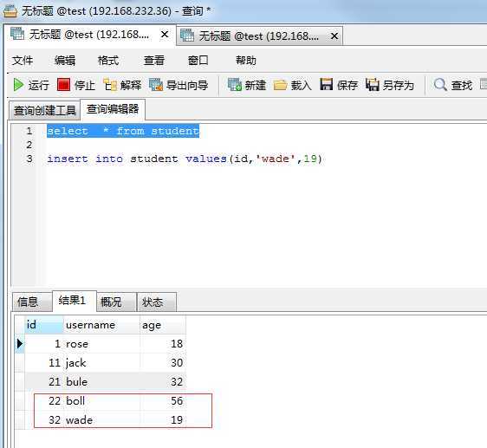
Task: Run the query with the green play icon
Action: coord(31,85)
